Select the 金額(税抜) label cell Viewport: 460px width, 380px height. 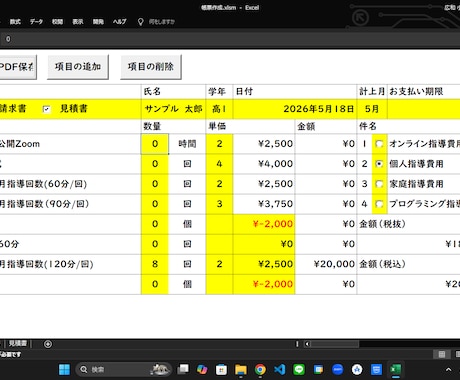pyautogui.click(x=408, y=224)
